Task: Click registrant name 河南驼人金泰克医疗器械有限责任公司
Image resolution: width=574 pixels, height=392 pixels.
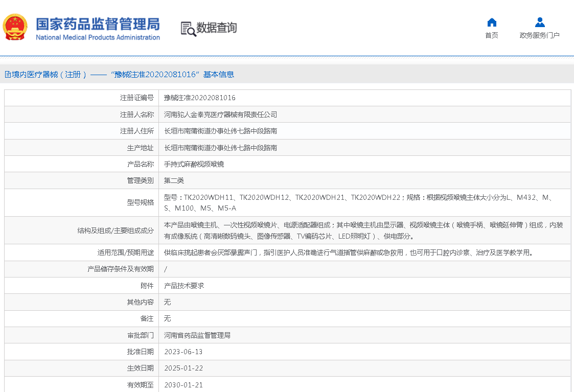Action: coord(220,114)
